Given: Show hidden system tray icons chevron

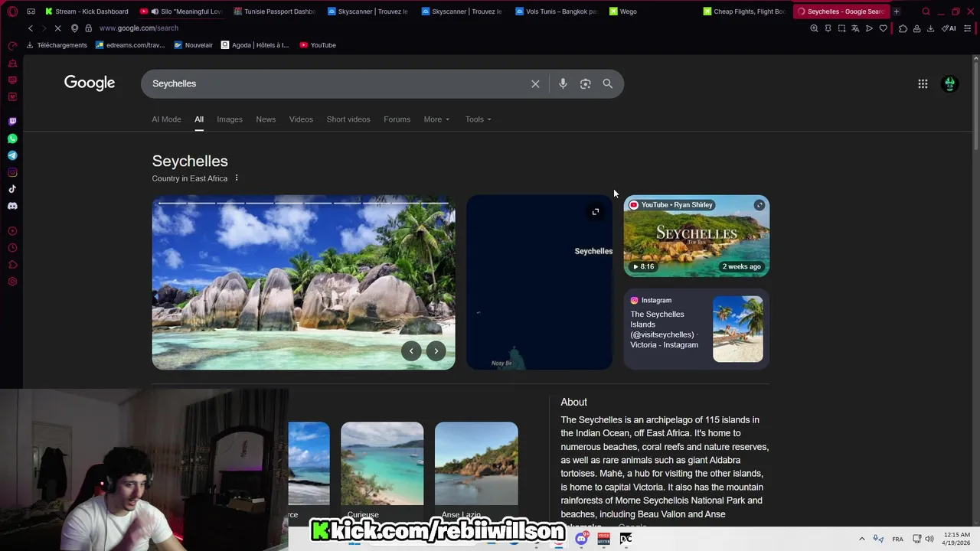Looking at the screenshot, I should (x=861, y=539).
